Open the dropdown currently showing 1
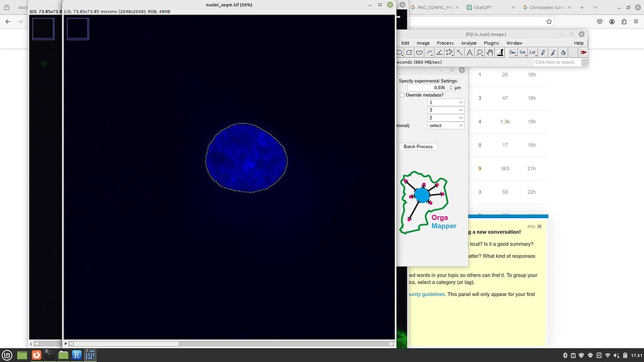Viewport: 644px width, 362px height. 445,102
